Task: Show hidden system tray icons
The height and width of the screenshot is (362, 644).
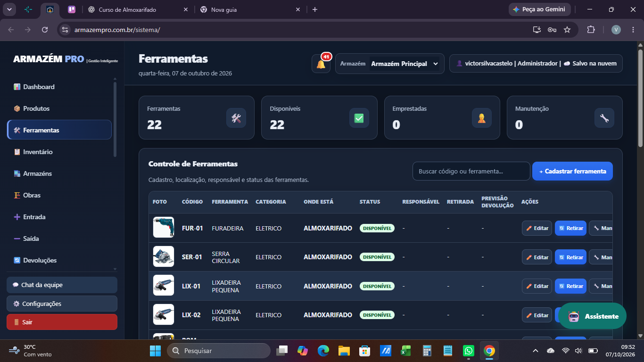Action: coord(535,351)
